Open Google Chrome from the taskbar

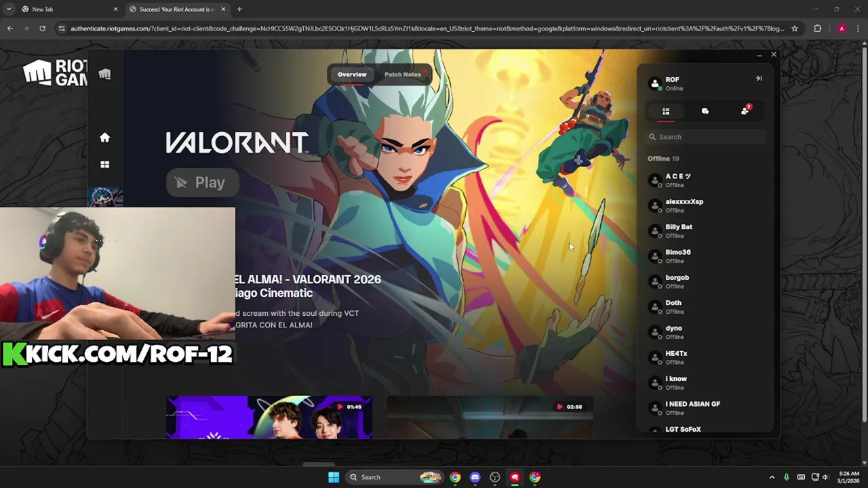point(455,477)
